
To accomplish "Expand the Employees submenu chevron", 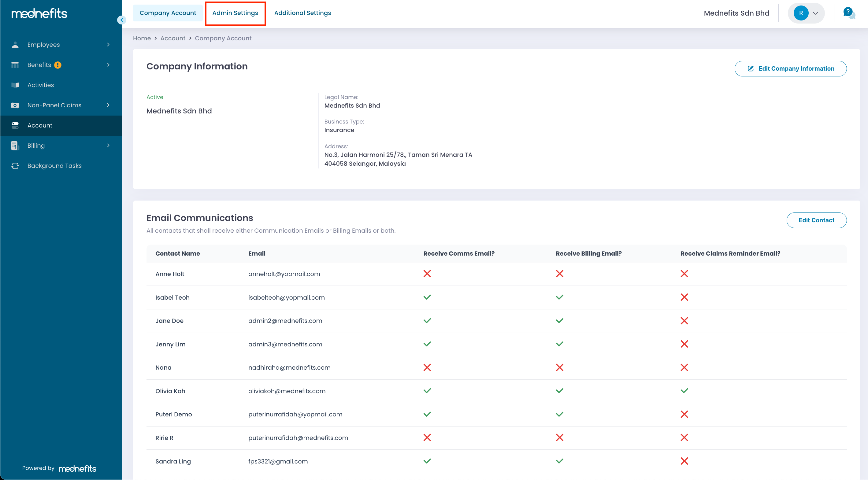I will [108, 45].
